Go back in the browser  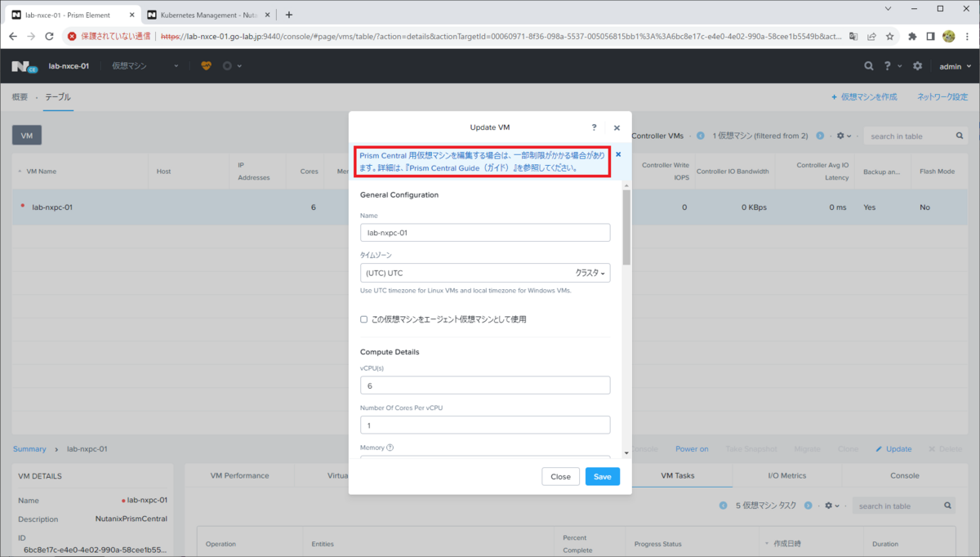pyautogui.click(x=12, y=36)
